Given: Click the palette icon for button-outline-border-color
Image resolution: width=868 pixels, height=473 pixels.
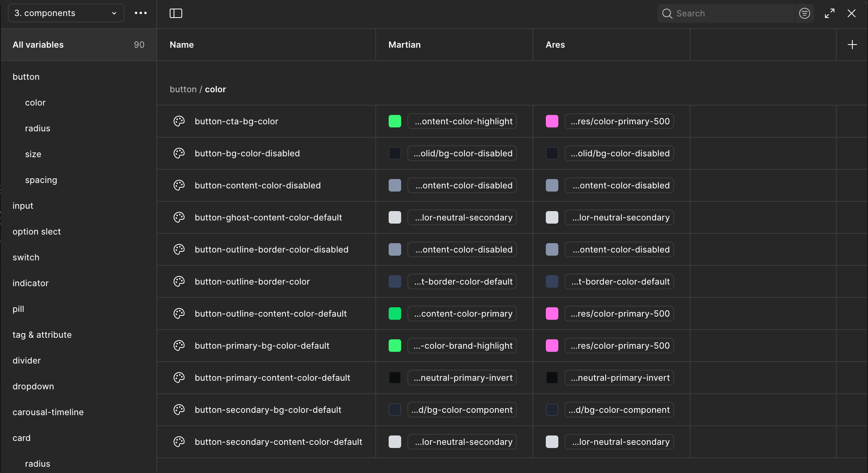Looking at the screenshot, I should pos(179,281).
